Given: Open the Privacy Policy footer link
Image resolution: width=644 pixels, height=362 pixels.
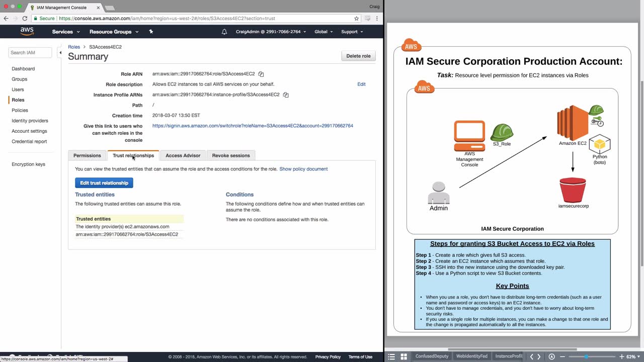Looking at the screenshot, I should pos(328,357).
